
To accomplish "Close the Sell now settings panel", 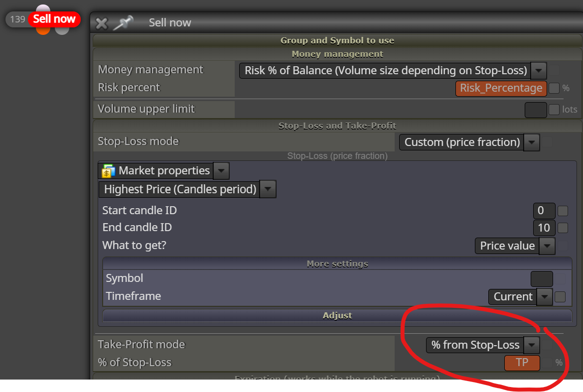I will point(101,23).
